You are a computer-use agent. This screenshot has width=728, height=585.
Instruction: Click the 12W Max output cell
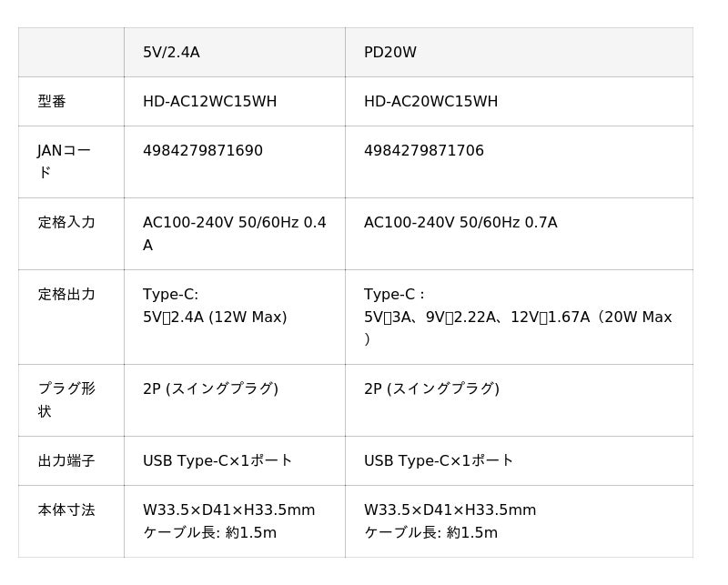pos(214,307)
